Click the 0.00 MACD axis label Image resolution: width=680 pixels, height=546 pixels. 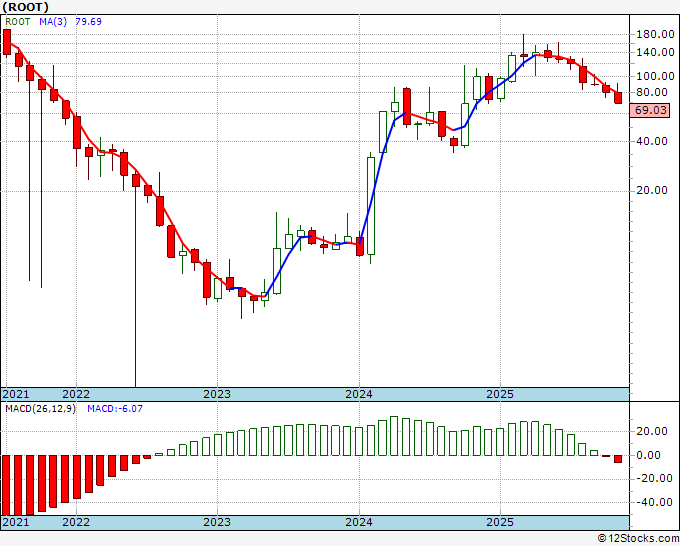tap(648, 455)
